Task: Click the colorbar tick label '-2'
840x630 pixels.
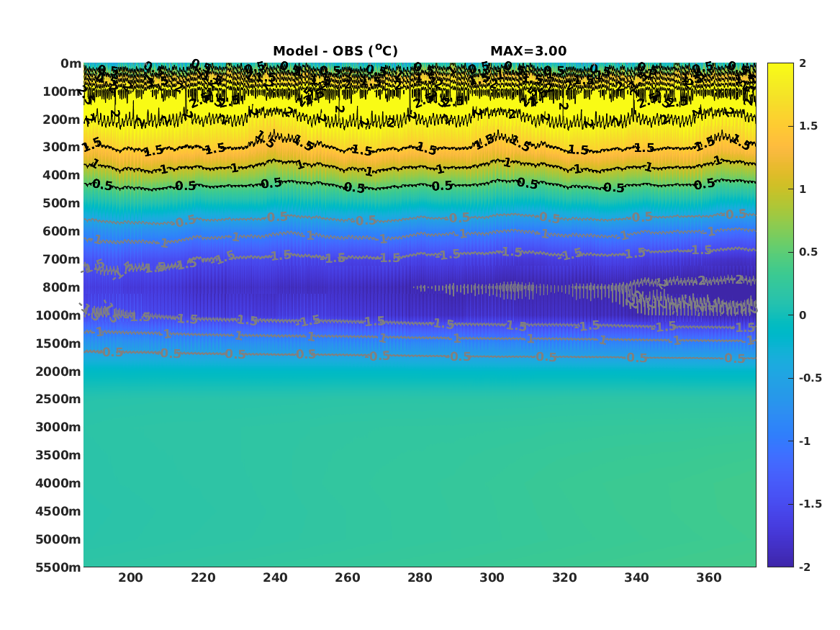Action: coord(805,567)
